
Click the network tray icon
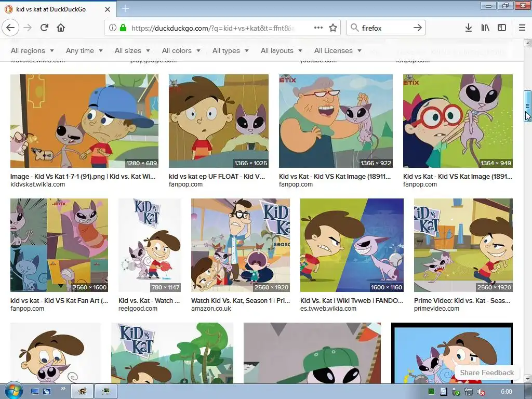click(469, 392)
